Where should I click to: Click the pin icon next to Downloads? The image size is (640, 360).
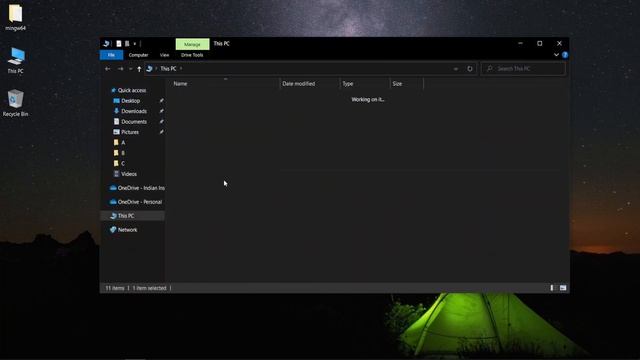(161, 111)
